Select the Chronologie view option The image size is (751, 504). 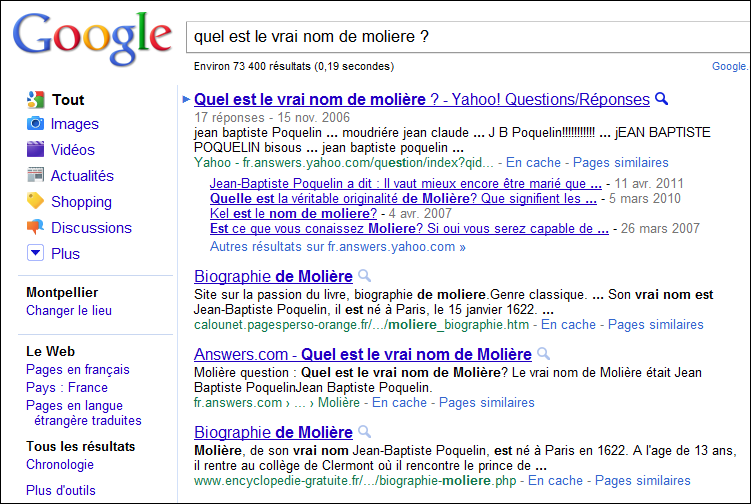[x=60, y=464]
